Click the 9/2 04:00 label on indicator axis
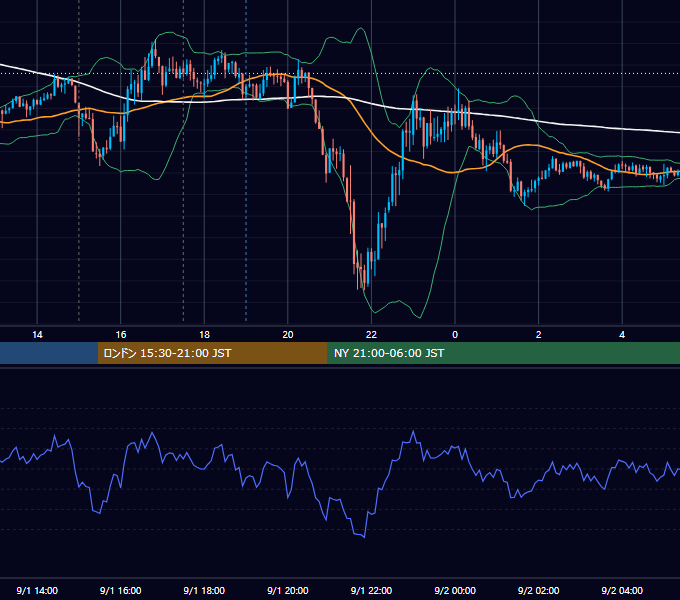The image size is (680, 600). (x=622, y=590)
